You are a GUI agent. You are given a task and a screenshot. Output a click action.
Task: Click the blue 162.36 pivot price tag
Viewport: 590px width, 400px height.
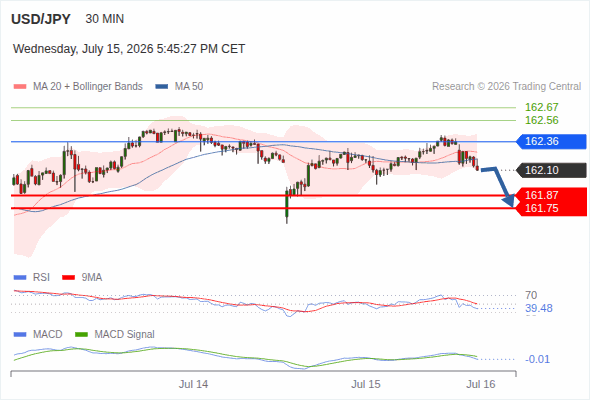[x=551, y=141]
